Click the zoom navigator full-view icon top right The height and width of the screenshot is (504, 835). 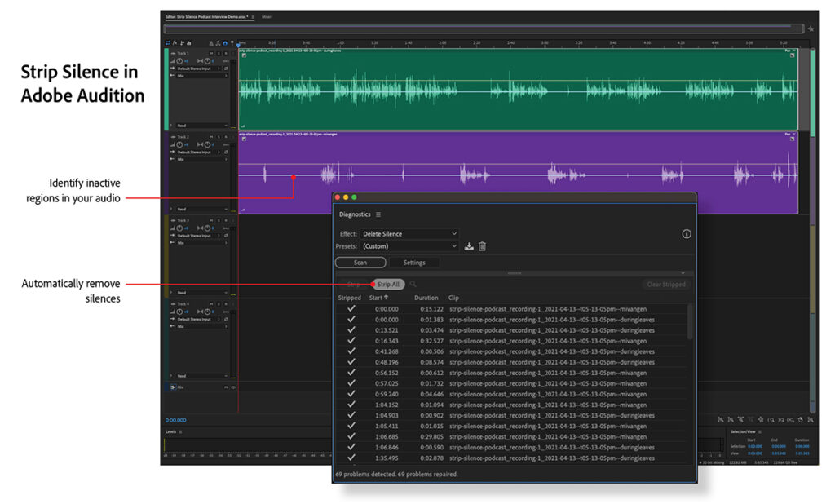coord(811,29)
